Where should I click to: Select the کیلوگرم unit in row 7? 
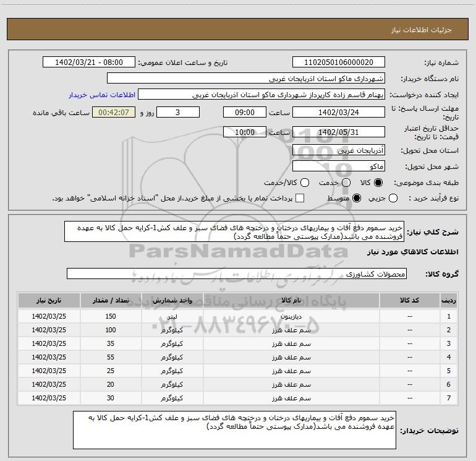172,398
